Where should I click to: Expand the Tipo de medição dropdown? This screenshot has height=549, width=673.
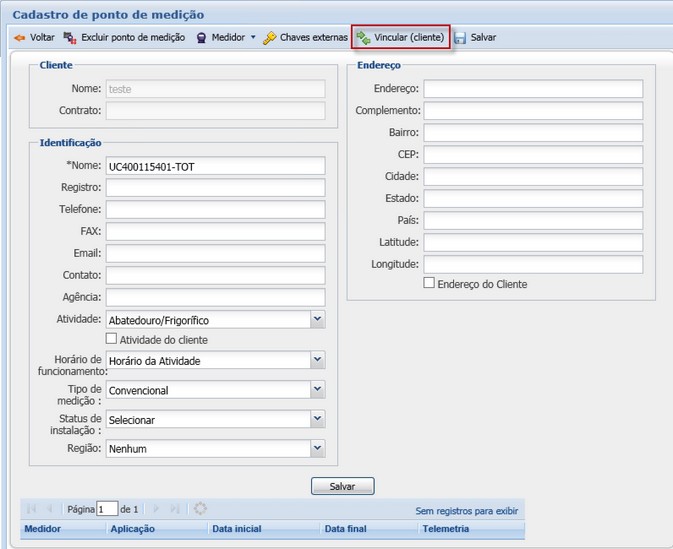coord(317,390)
